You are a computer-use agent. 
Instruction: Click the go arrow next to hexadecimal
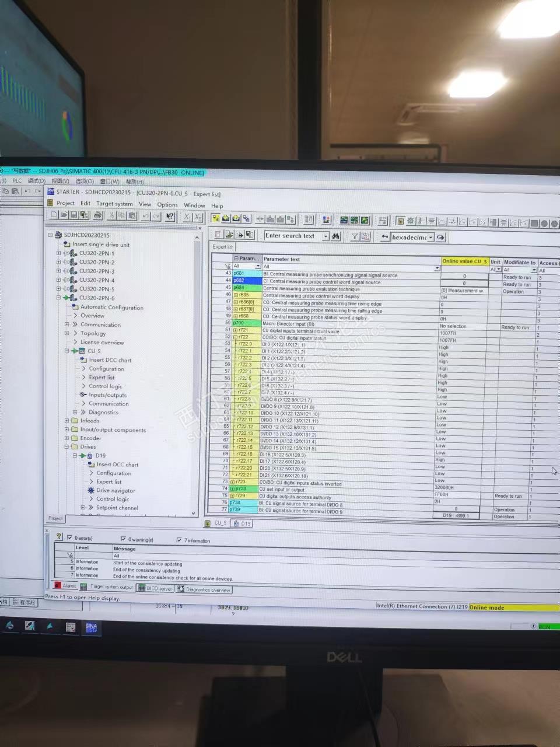pyautogui.click(x=440, y=238)
